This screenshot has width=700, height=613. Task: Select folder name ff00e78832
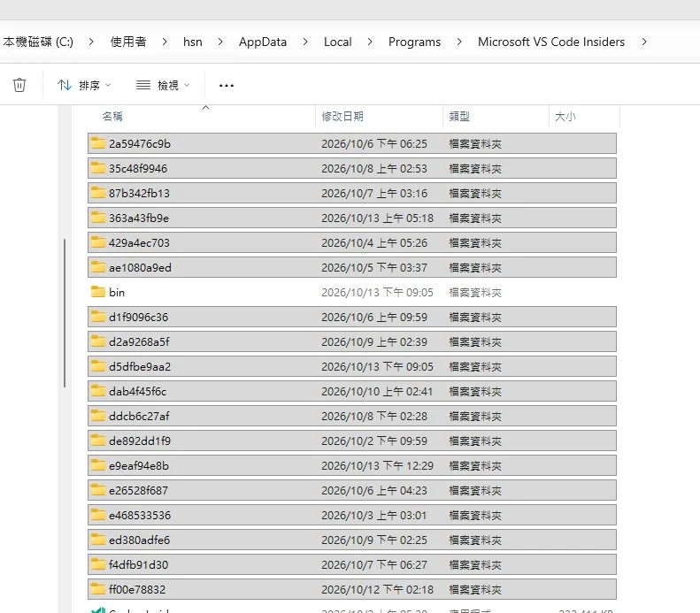point(137,589)
